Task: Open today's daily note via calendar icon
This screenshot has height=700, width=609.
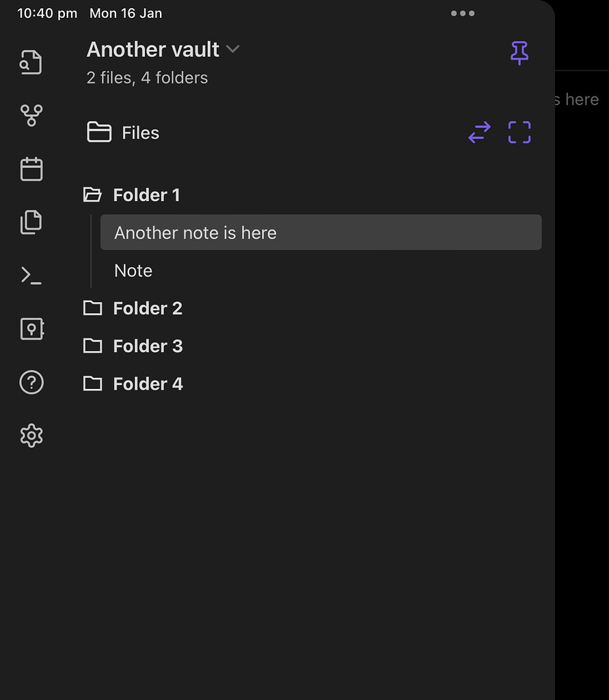Action: [x=31, y=169]
